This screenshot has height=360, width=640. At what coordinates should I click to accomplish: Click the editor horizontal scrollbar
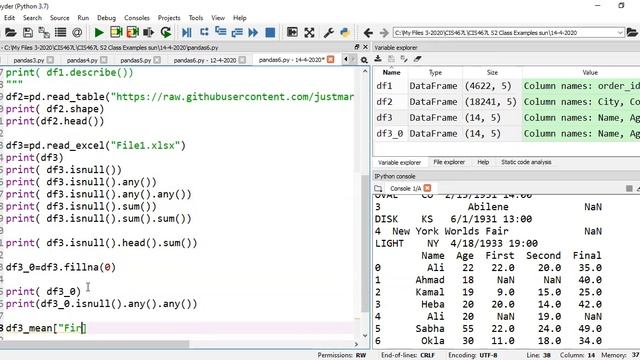tap(95, 344)
